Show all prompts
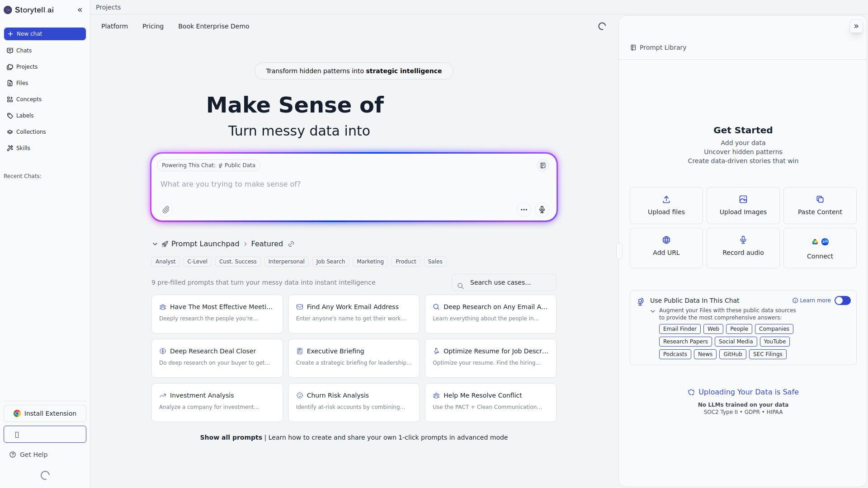Viewport: 868px width, 488px height. click(231, 437)
